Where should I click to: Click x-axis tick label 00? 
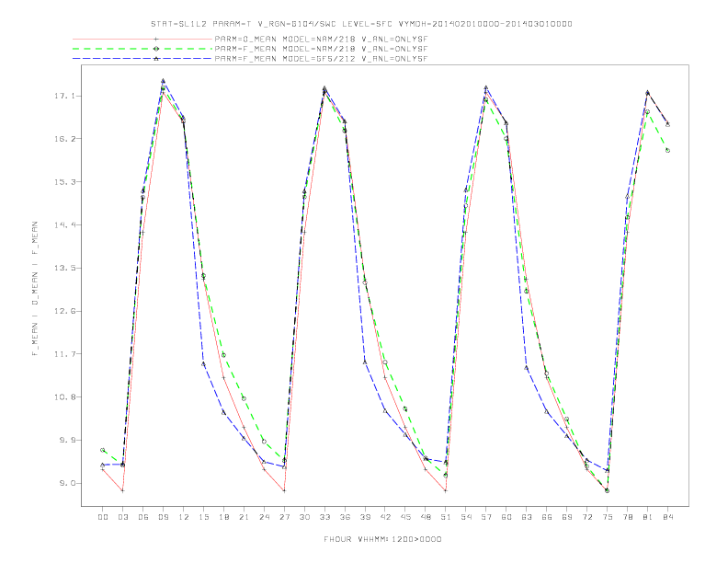103,517
